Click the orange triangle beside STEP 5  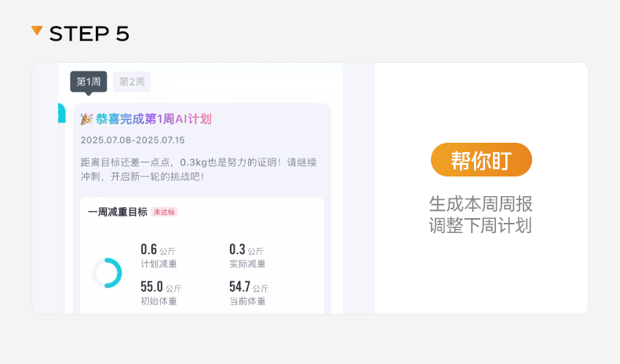[37, 31]
